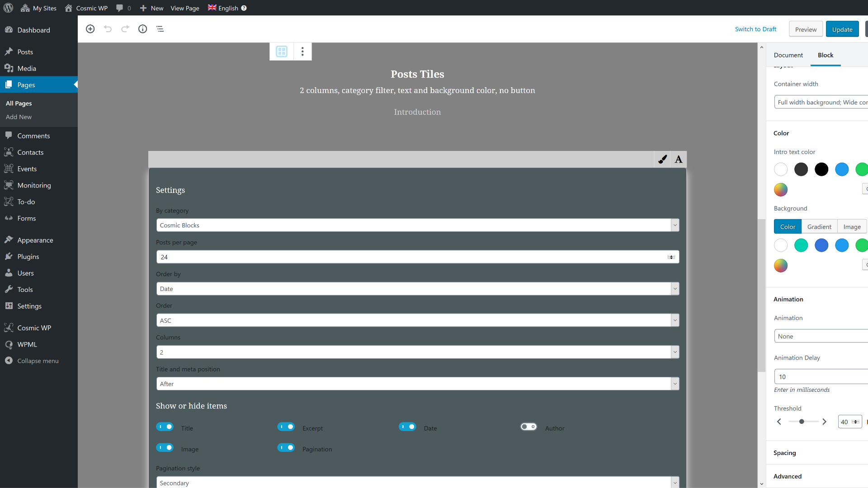Disable the Excerpt toggle
868x488 pixels.
[x=286, y=427]
